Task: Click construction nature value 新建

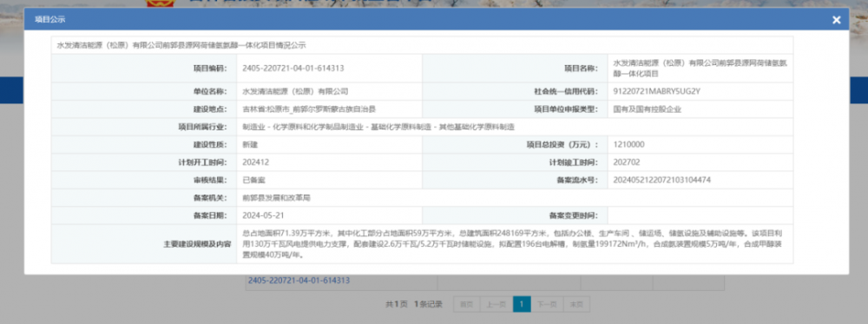Action: point(250,144)
